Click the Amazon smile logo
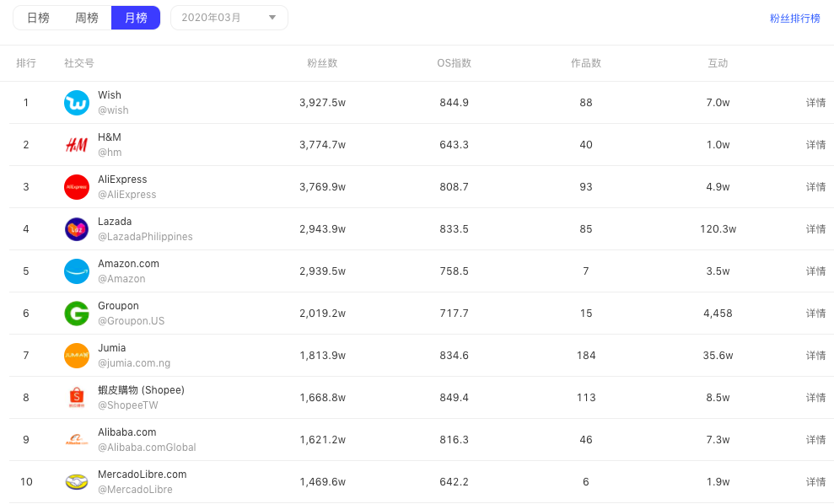This screenshot has width=834, height=504. (x=77, y=271)
